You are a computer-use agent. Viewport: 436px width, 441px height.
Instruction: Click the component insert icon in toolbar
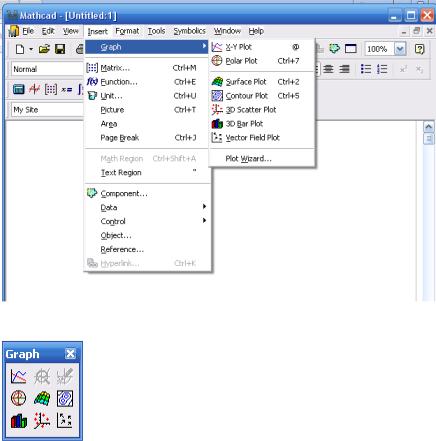pyautogui.click(x=334, y=49)
